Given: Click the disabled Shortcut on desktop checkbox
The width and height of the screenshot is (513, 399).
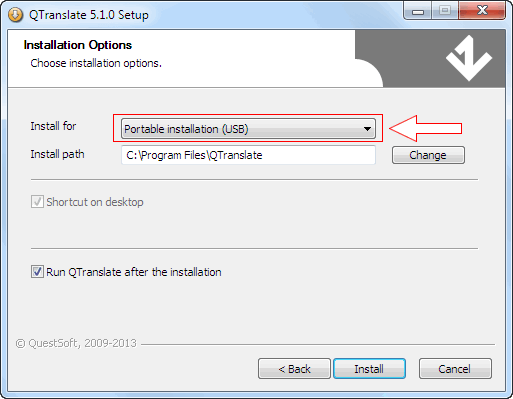Looking at the screenshot, I should 37,202.
